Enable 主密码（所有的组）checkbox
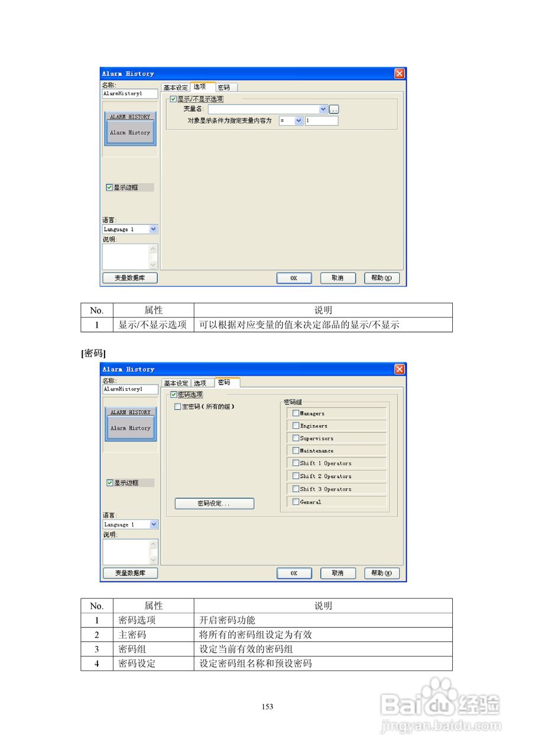The image size is (535, 756). [x=178, y=407]
